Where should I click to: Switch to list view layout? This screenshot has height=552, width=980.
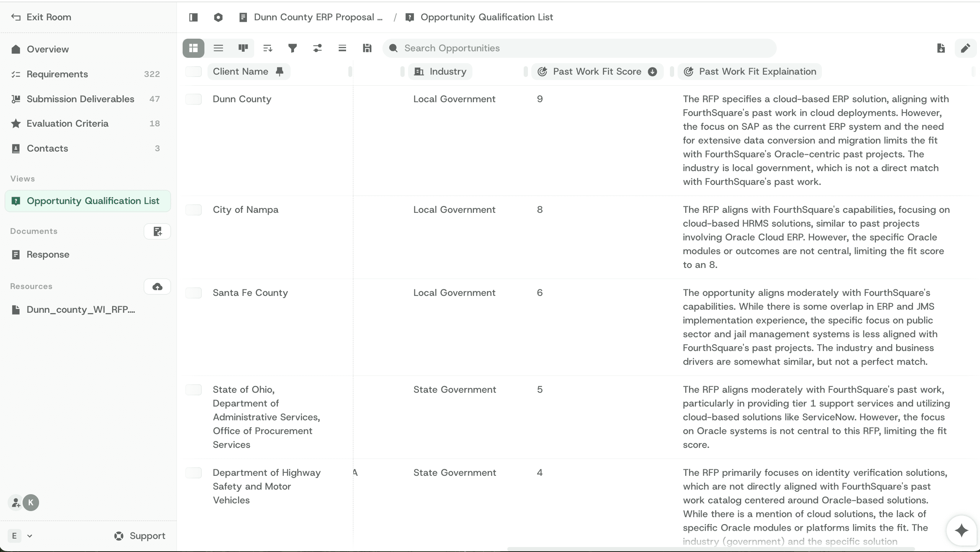pos(218,48)
